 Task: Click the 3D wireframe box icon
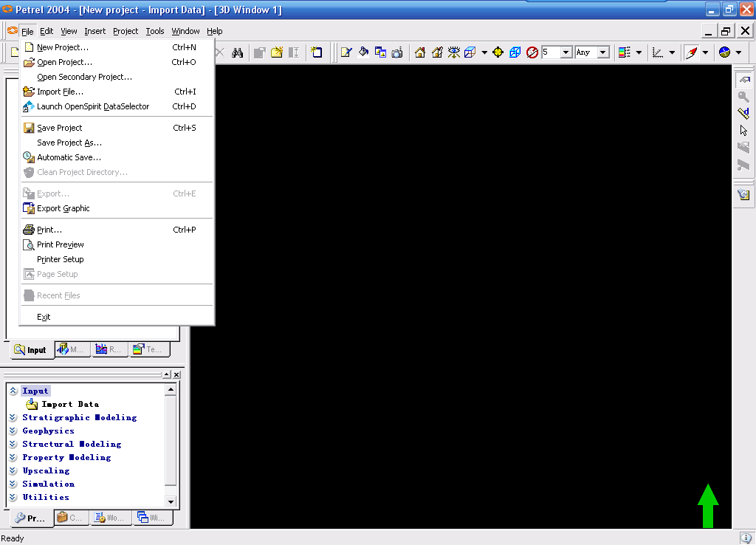coord(470,52)
